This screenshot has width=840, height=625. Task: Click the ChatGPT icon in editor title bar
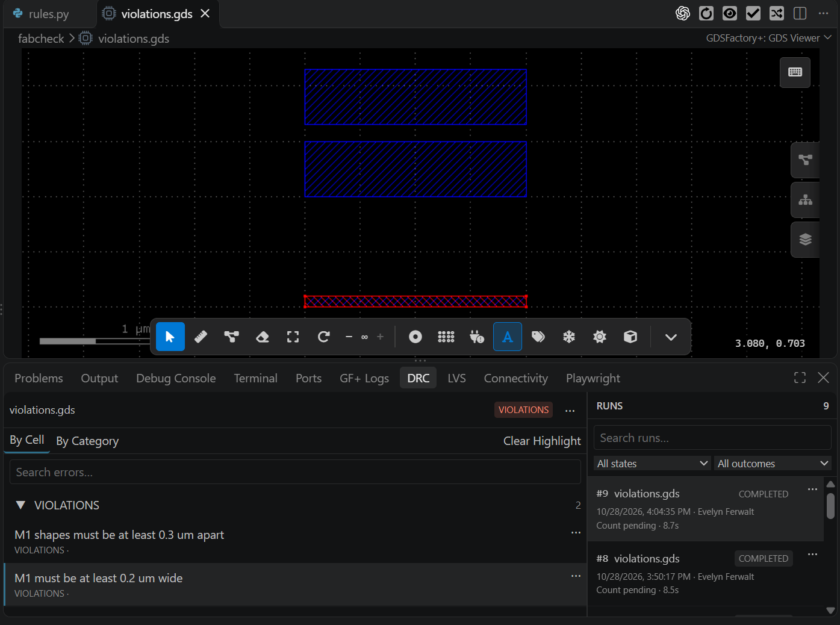tap(683, 13)
